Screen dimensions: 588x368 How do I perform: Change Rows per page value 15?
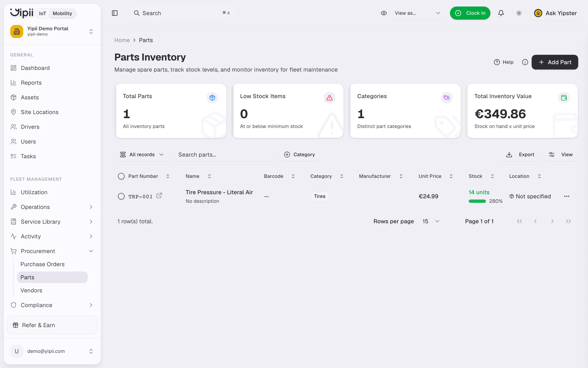[x=431, y=221]
